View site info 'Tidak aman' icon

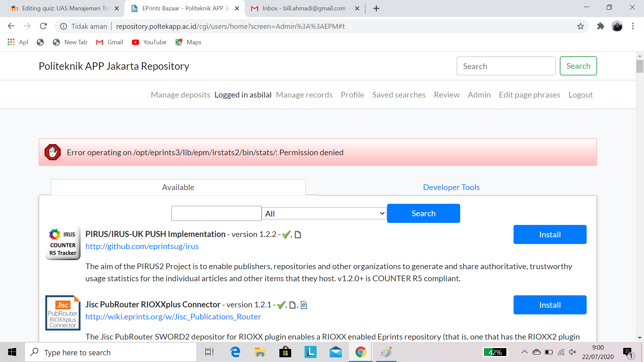63,26
